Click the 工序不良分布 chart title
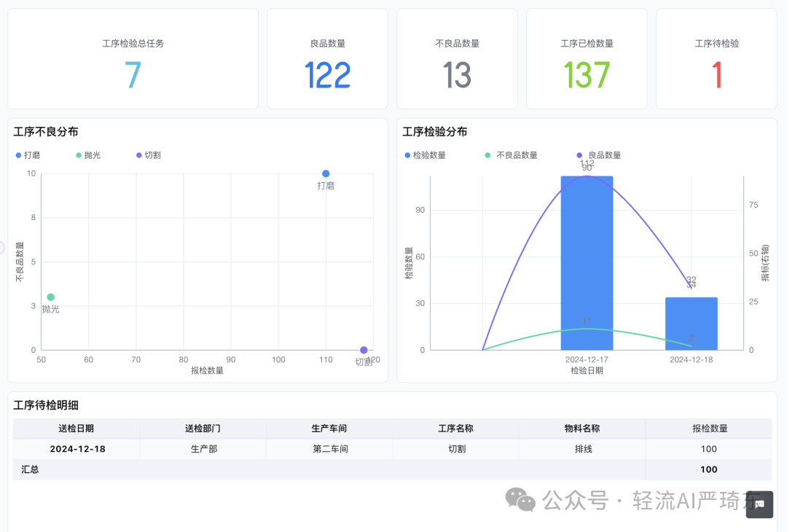 point(46,131)
